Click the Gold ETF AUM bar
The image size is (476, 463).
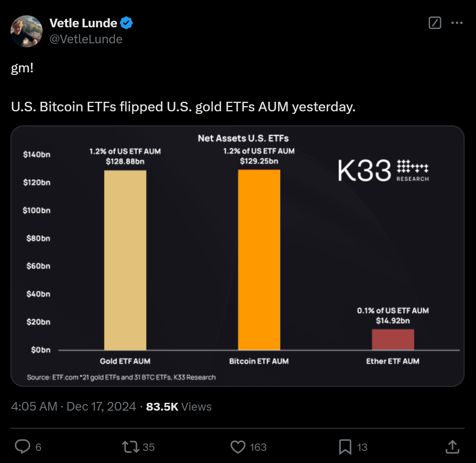click(x=125, y=260)
